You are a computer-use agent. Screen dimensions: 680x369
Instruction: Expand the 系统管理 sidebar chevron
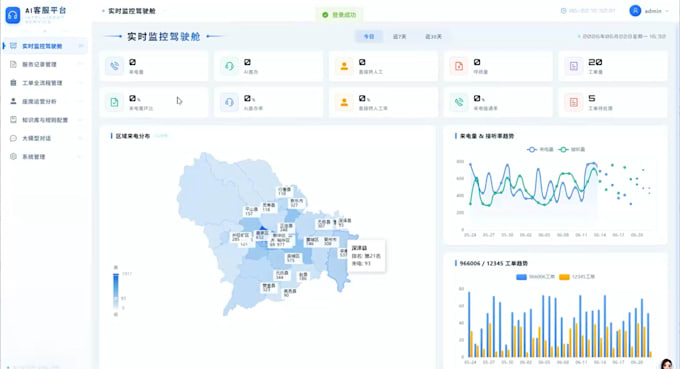pos(81,157)
